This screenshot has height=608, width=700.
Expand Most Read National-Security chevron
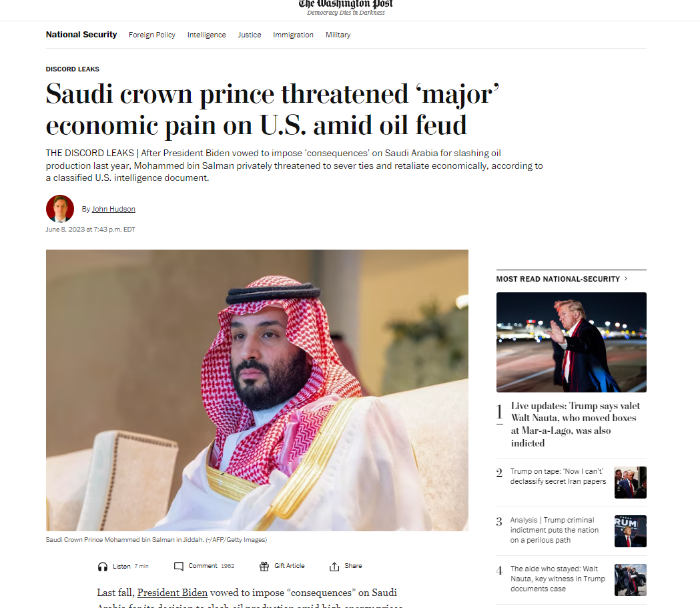coord(626,278)
